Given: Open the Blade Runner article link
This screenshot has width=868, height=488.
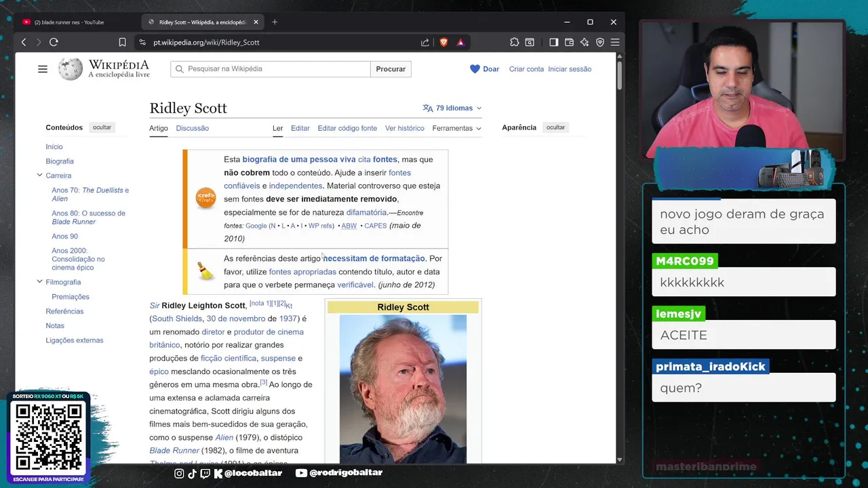Looking at the screenshot, I should click(x=174, y=450).
